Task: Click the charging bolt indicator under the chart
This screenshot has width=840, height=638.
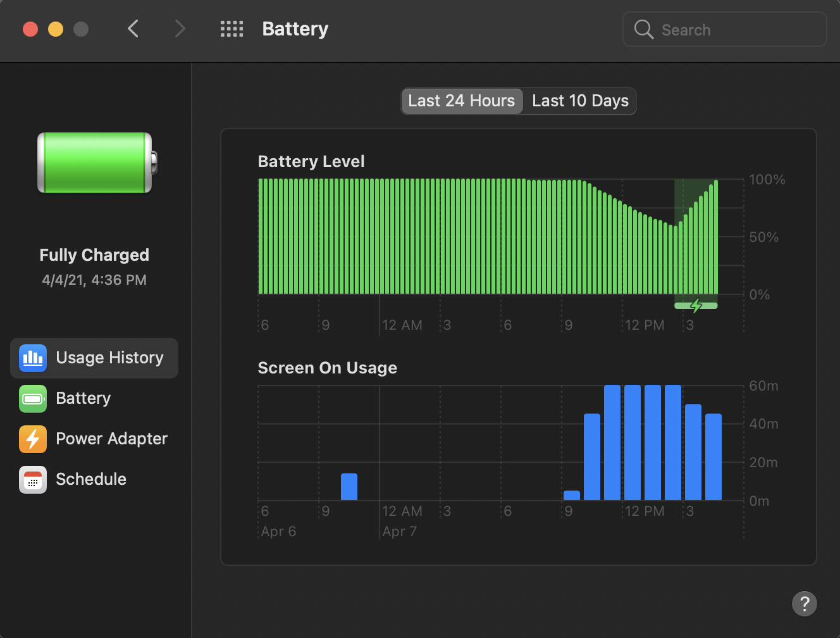Action: coord(696,306)
